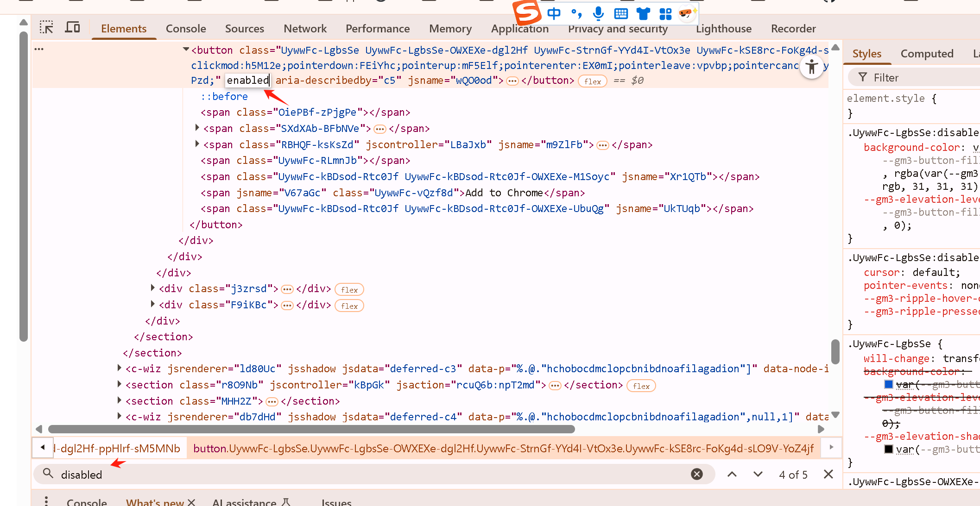Expand the c-wiz ld80Uc node

click(x=120, y=369)
